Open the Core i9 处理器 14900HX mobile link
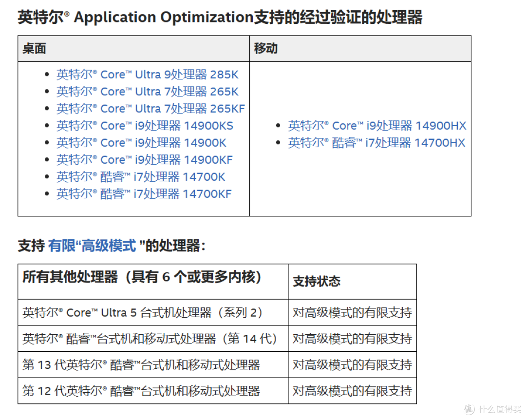The width and height of the screenshot is (526, 420). pyautogui.click(x=377, y=126)
